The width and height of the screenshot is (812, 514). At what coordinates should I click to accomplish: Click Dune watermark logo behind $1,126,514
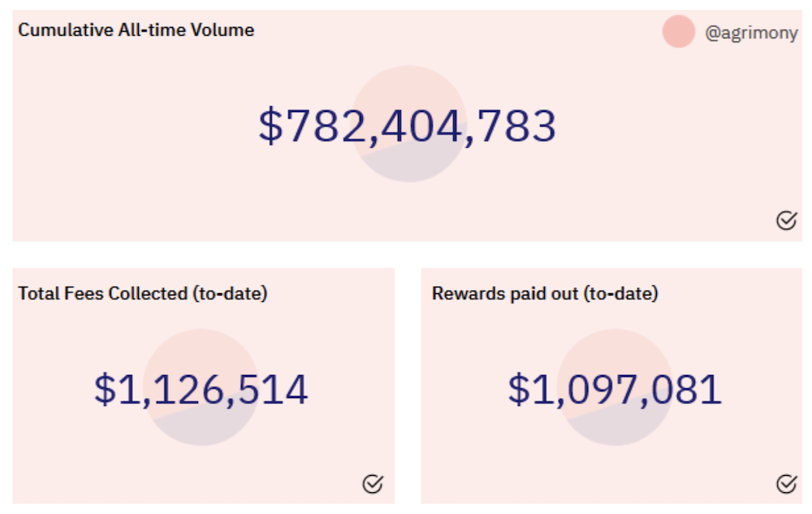tap(201, 387)
